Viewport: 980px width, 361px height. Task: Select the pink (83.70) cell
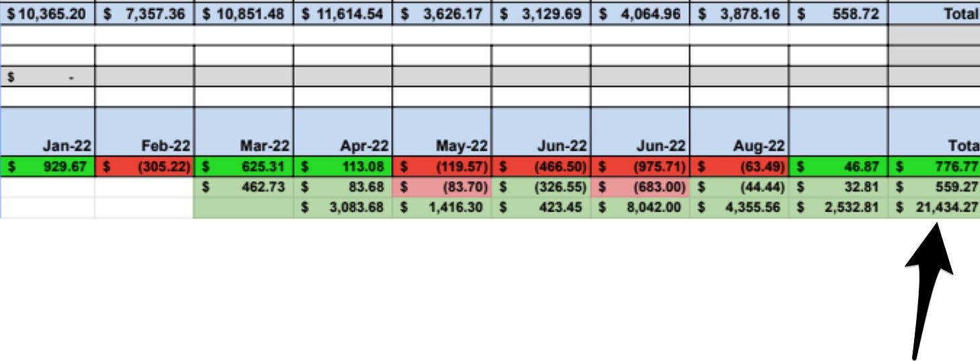[442, 187]
